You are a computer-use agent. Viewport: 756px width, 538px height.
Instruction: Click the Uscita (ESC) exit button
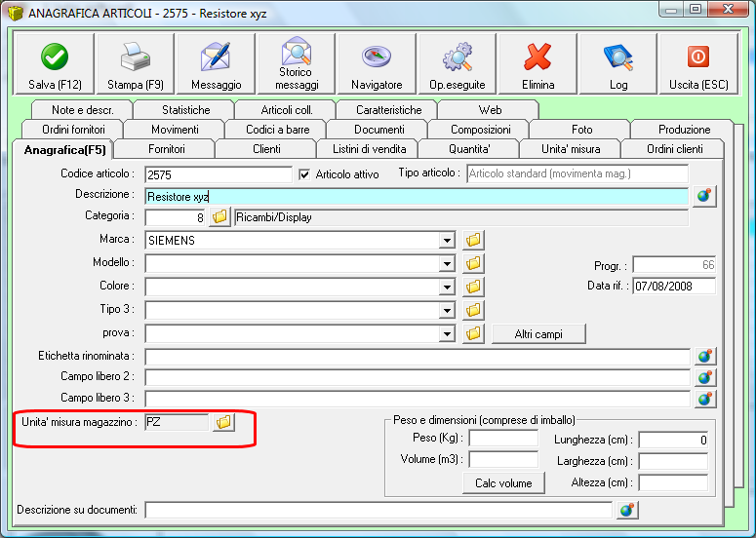[698, 63]
